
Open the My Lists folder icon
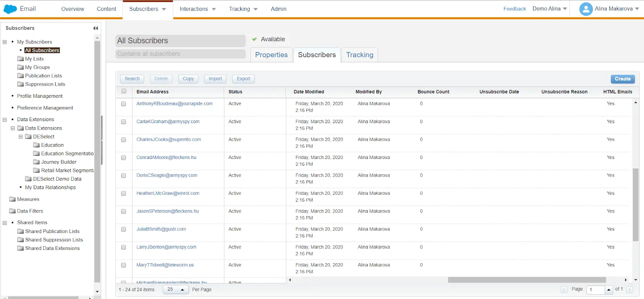tap(21, 59)
